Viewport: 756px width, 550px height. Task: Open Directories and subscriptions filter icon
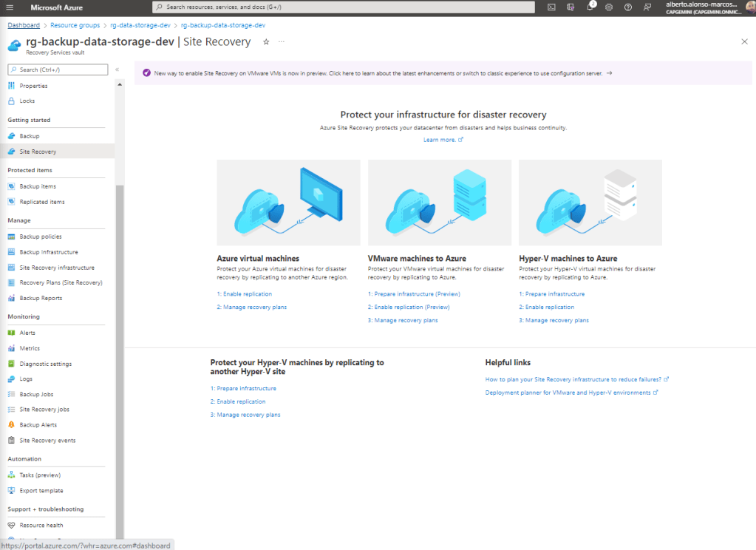pos(571,7)
